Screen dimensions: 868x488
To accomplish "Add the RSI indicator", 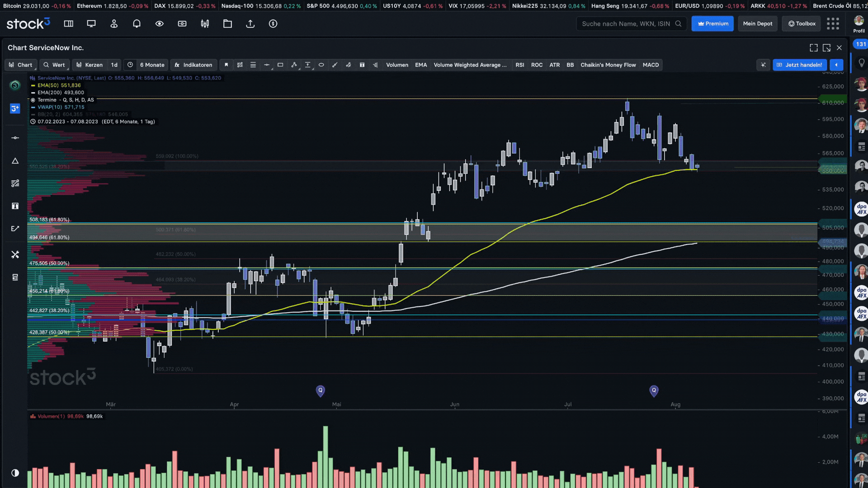I will (x=520, y=65).
